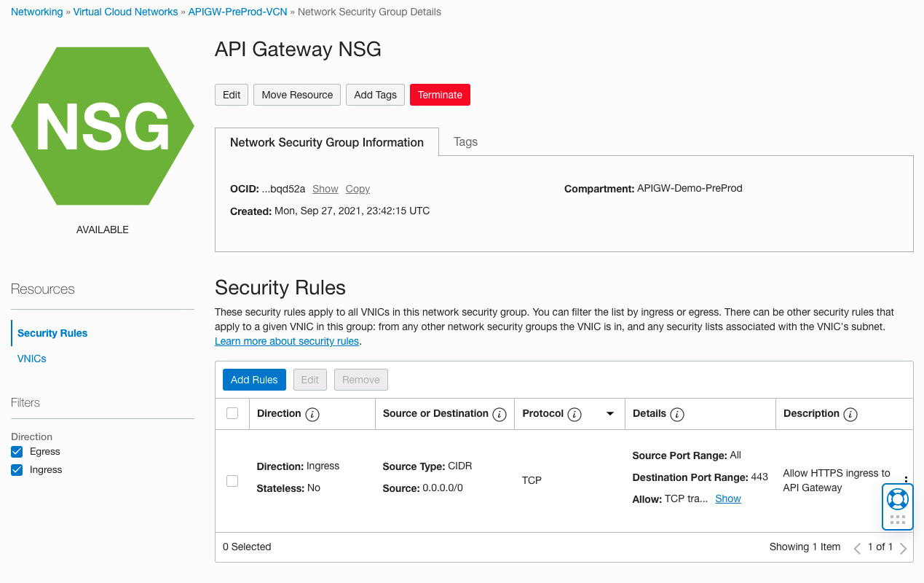Open the Protocol column sort dropdown
Viewport: 924px width, 583px height.
pos(609,413)
